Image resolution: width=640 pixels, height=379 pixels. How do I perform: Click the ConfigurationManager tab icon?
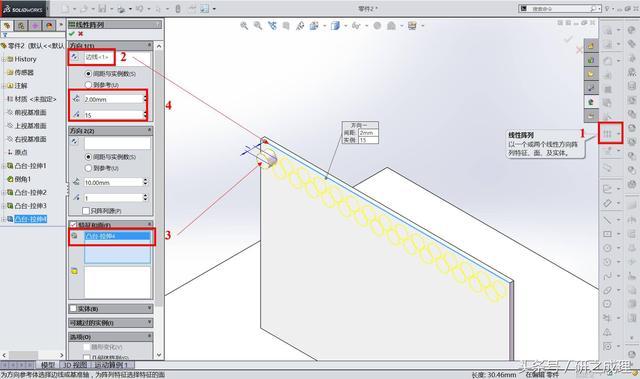click(35, 26)
